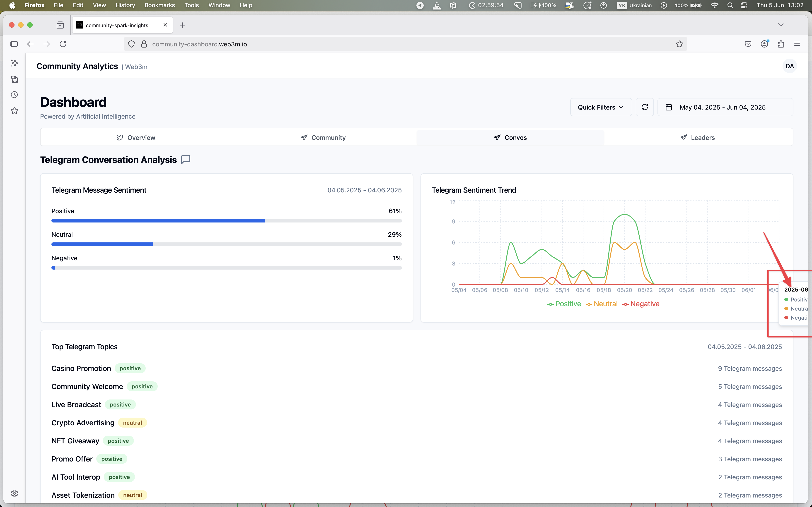
Task: Bookmark page with address bar star
Action: (679, 44)
